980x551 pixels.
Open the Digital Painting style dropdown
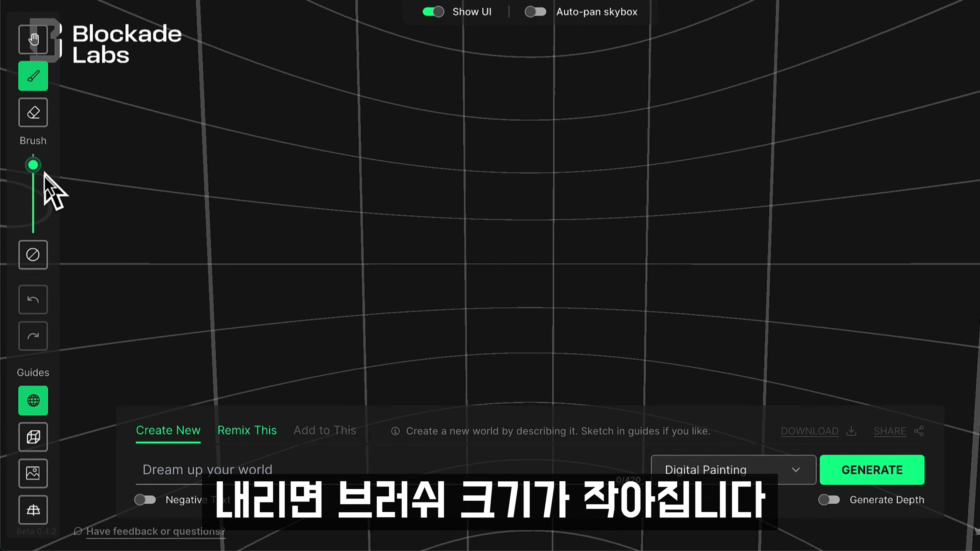[x=734, y=470]
